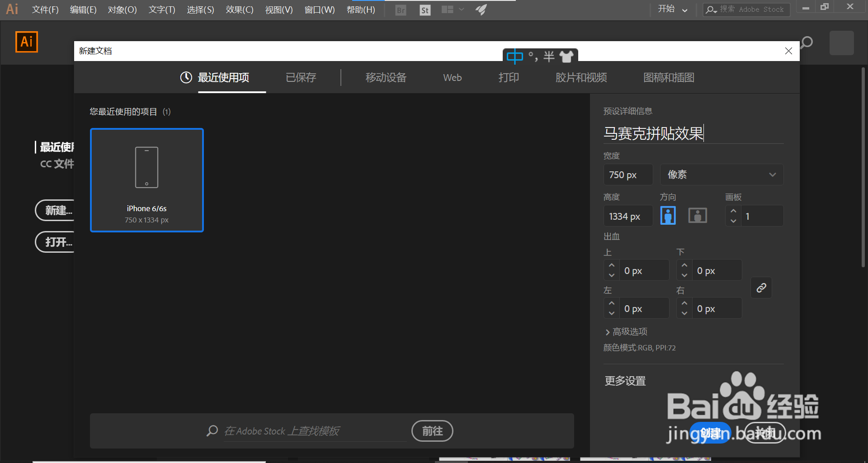Open the 开始 workspace dropdown
868x463 pixels.
(x=673, y=9)
